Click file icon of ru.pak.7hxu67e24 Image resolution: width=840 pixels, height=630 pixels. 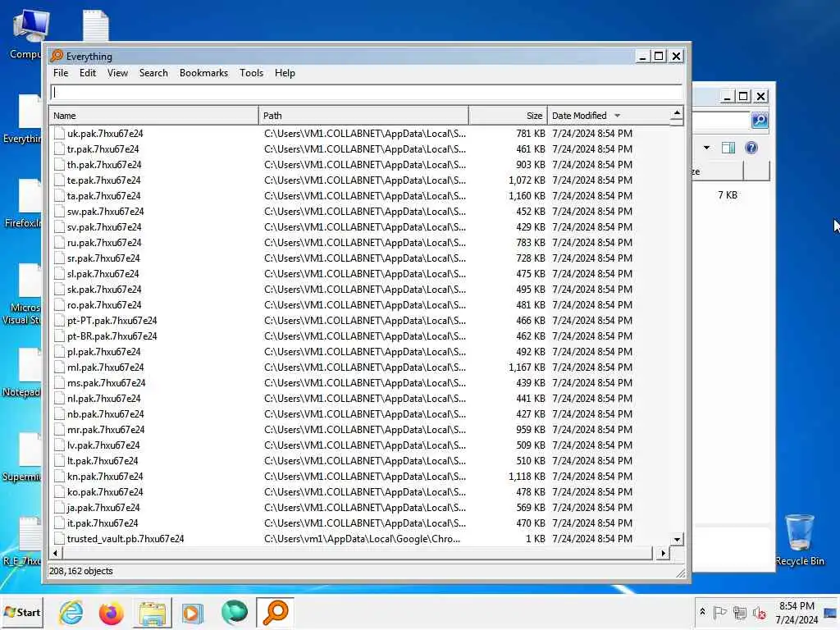click(59, 242)
